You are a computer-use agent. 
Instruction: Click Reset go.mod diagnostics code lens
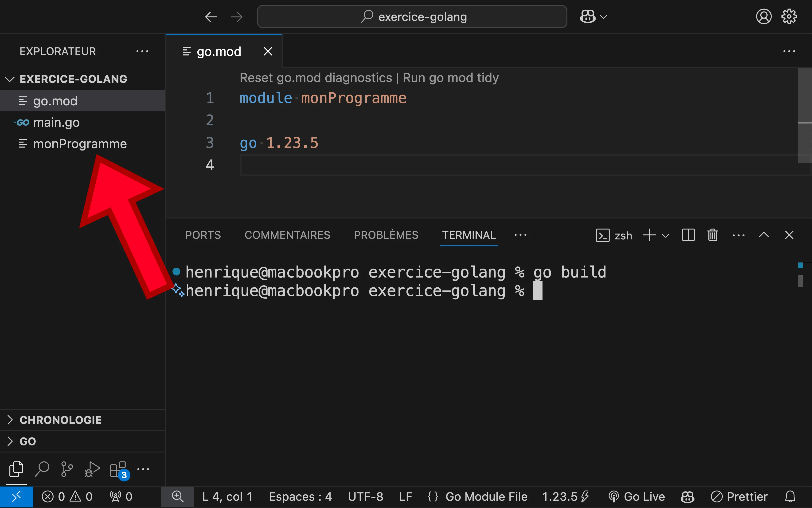tap(316, 78)
